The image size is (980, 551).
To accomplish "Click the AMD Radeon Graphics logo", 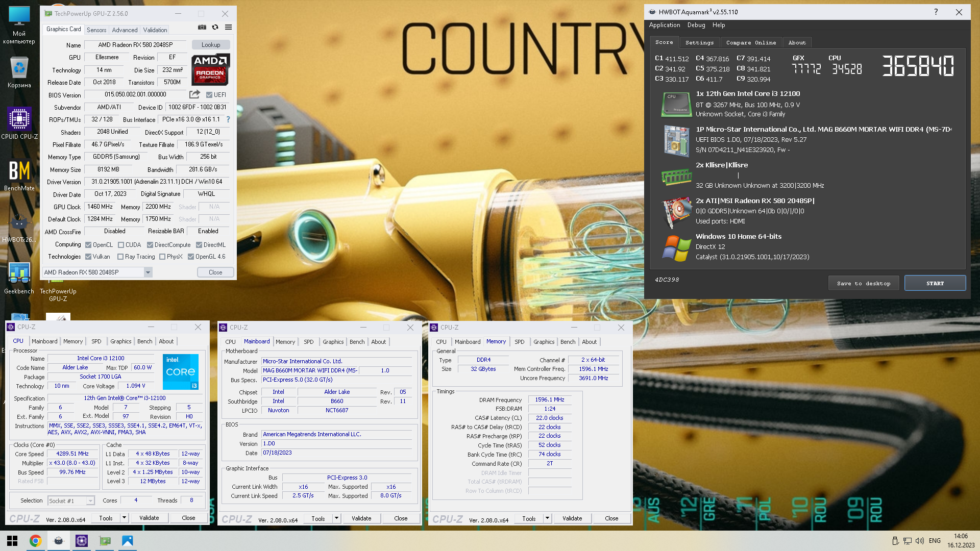I will point(210,69).
